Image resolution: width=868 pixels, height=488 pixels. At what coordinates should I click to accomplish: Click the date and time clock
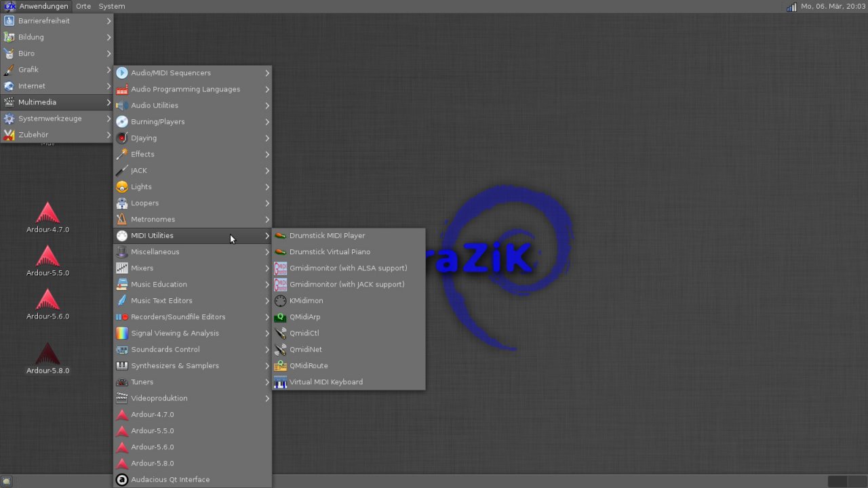coord(833,6)
